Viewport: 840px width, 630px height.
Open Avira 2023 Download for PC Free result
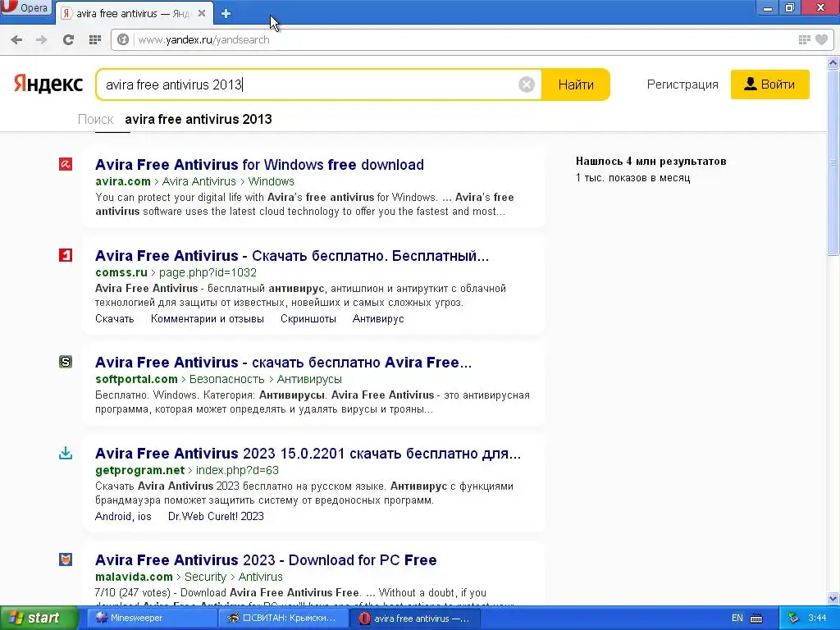(266, 560)
